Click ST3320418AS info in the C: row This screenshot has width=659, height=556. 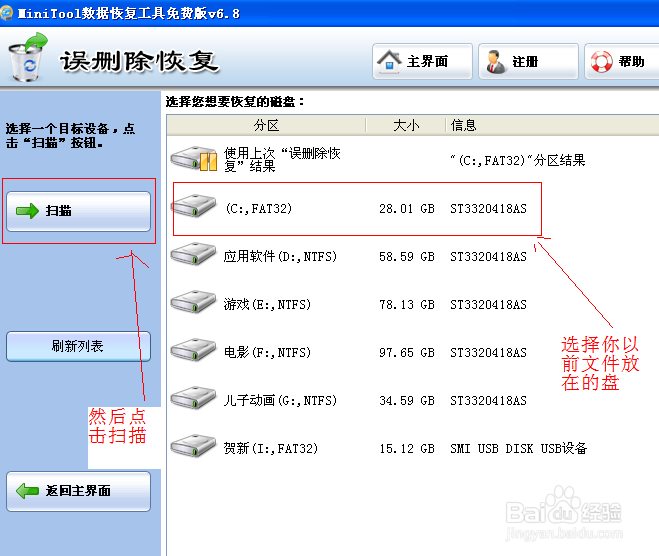(488, 209)
